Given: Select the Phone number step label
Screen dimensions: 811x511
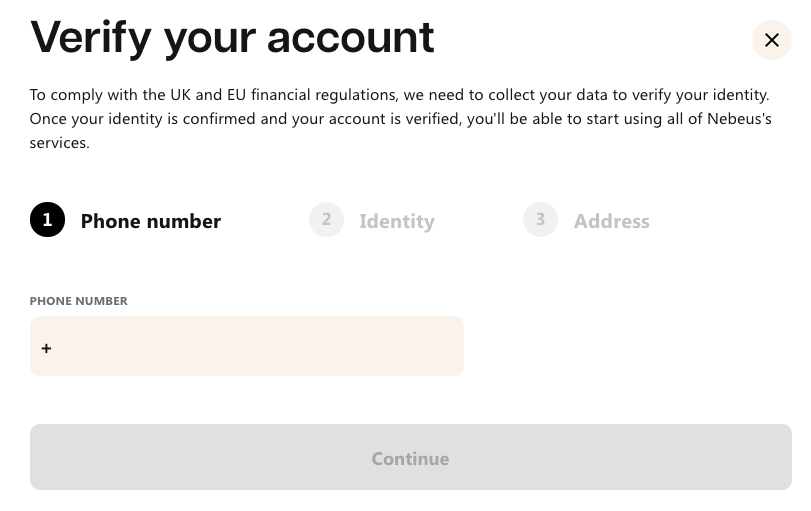Looking at the screenshot, I should (x=151, y=221).
